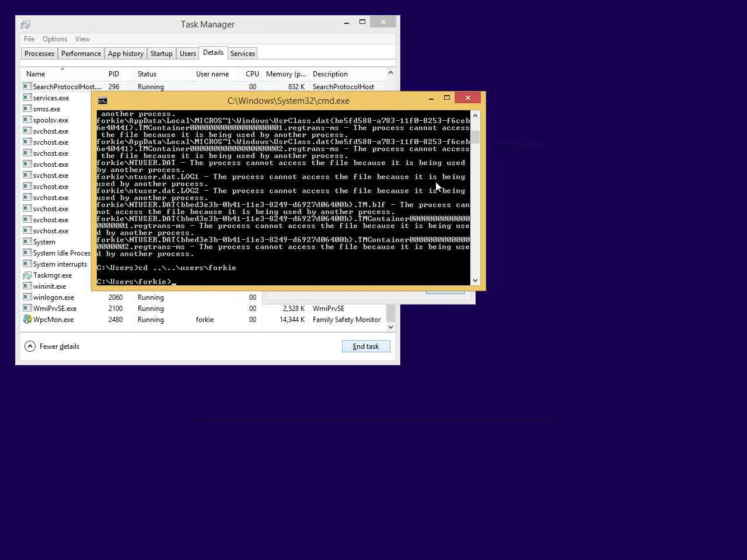
Task: Open the View menu in Task Manager
Action: [x=82, y=39]
